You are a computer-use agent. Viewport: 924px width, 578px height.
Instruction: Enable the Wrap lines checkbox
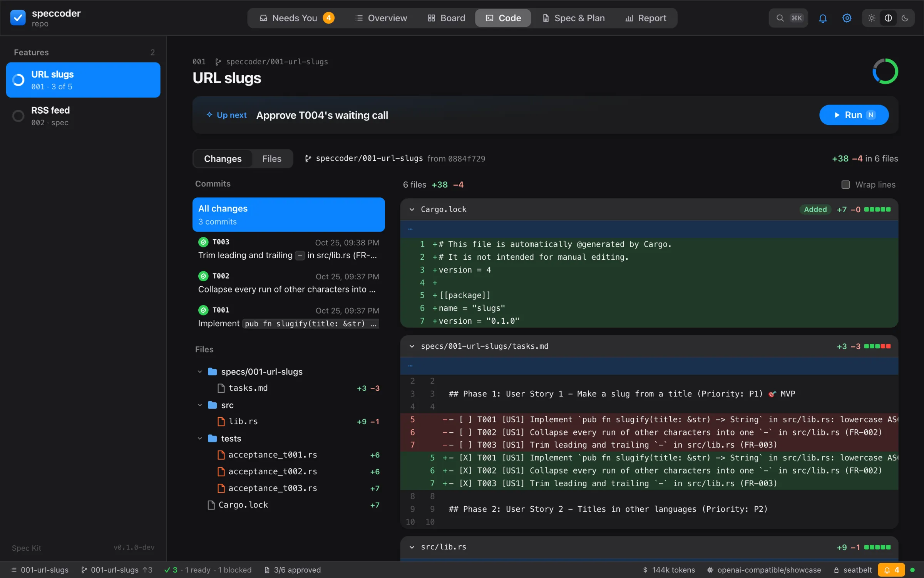tap(845, 185)
